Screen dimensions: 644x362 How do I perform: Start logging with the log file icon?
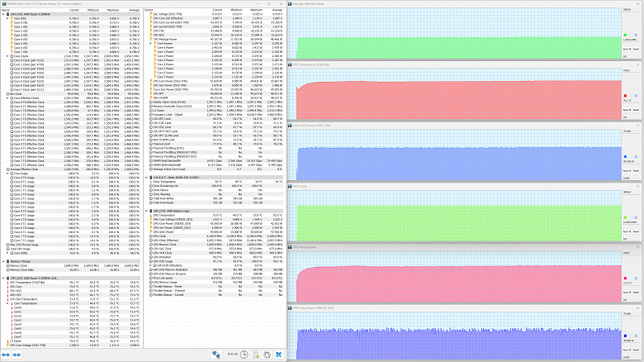(255, 355)
